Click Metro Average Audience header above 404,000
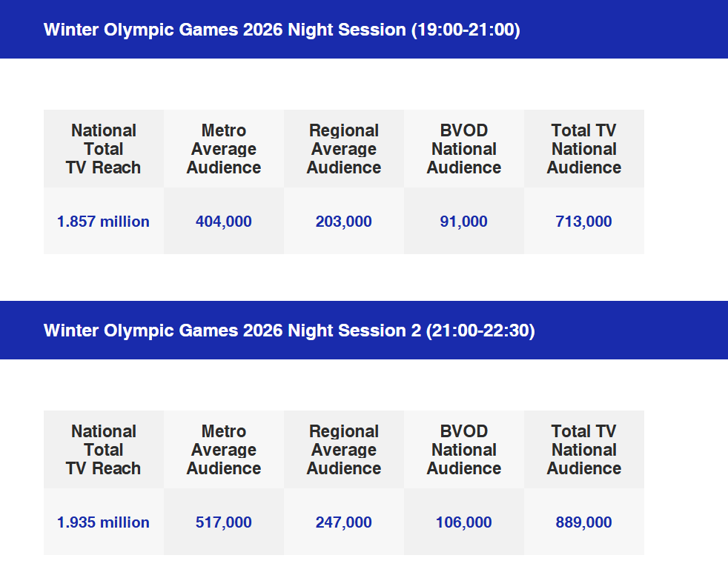 pos(224,149)
